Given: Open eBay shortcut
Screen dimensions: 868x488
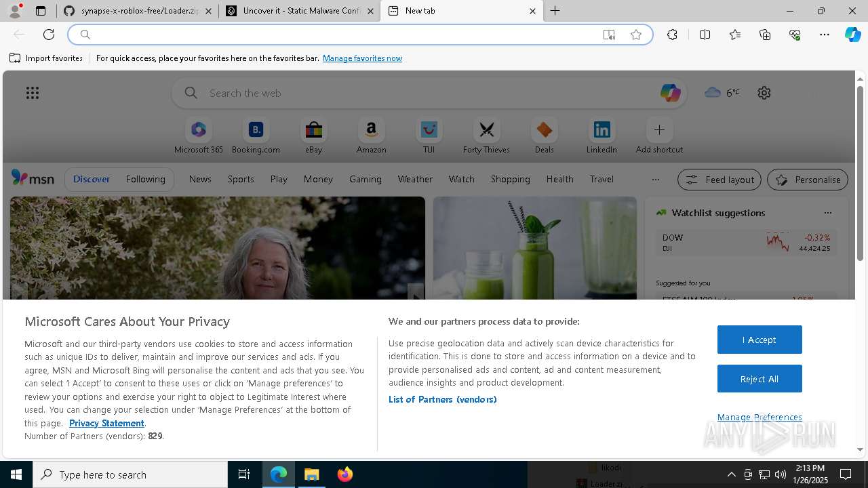Looking at the screenshot, I should (x=313, y=136).
